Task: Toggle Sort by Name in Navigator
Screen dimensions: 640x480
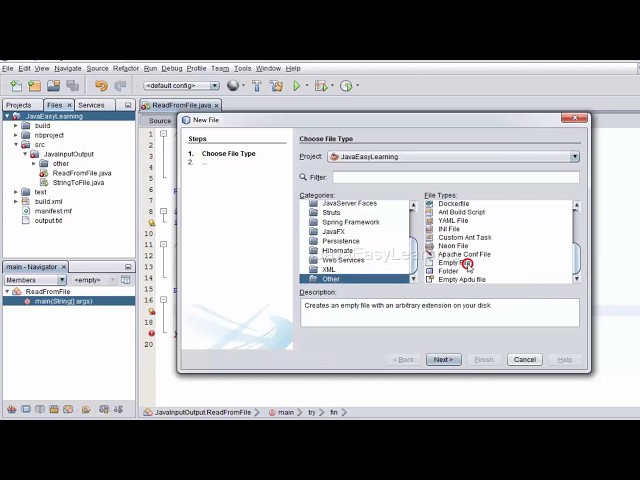Action: 104,409
